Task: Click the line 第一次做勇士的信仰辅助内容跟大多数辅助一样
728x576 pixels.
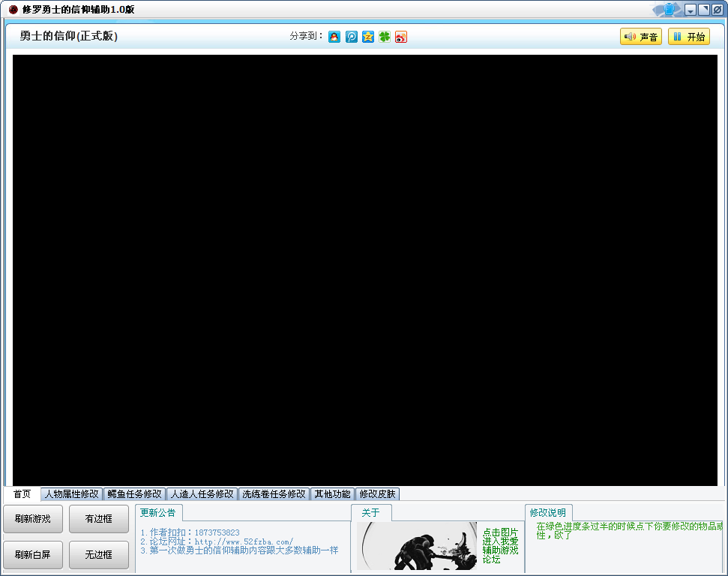Action: point(244,550)
